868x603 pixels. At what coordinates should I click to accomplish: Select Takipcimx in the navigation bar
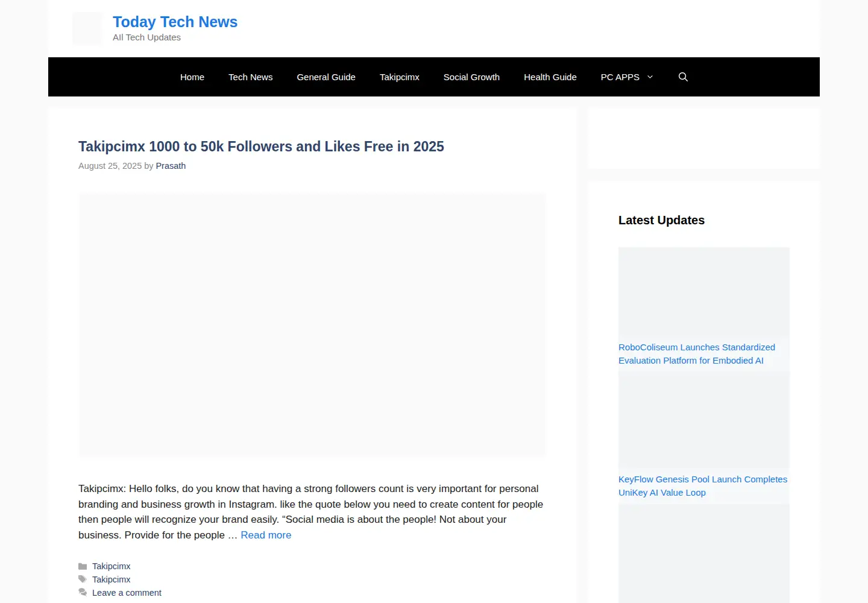coord(400,77)
